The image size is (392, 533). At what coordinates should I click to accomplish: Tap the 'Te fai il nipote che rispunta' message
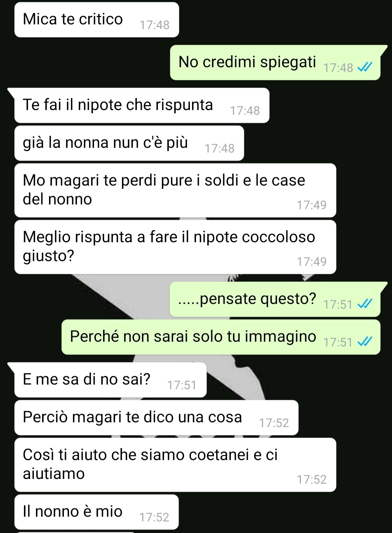(142, 105)
